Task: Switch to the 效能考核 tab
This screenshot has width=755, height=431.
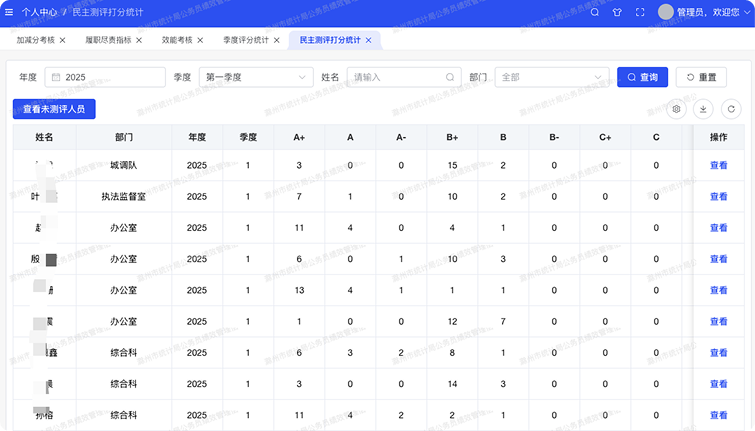Action: point(177,40)
